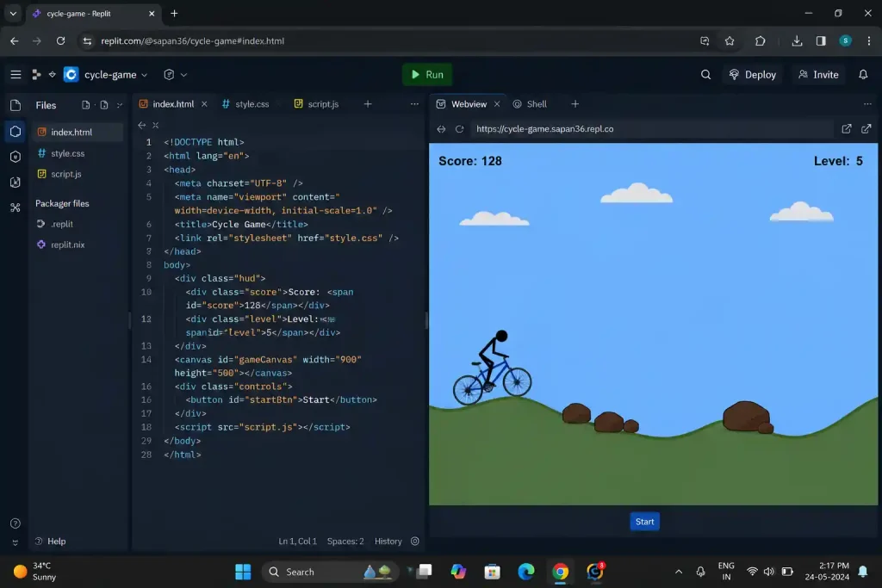Select index.html in the file tree
The width and height of the screenshot is (882, 588).
(77, 132)
